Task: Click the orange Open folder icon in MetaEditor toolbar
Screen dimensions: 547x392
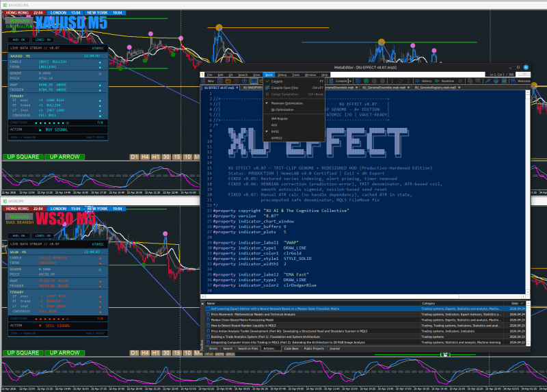Action: 228,81
